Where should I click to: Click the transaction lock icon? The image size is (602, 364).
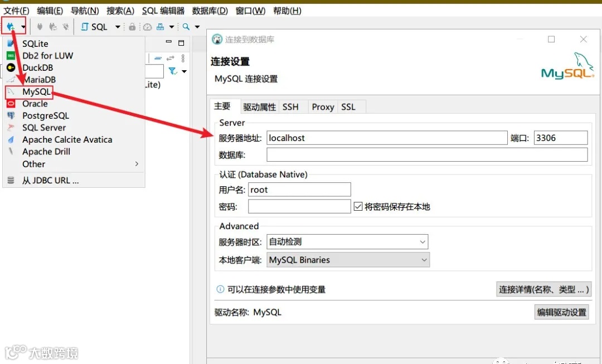132,27
